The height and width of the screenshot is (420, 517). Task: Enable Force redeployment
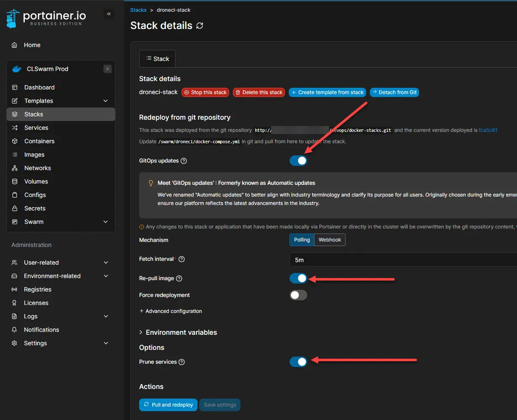[x=298, y=295]
